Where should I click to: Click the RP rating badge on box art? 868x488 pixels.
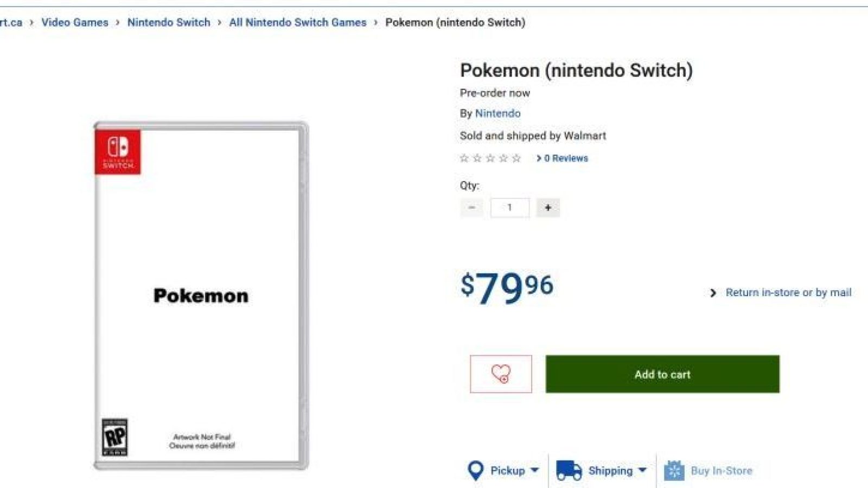click(114, 437)
